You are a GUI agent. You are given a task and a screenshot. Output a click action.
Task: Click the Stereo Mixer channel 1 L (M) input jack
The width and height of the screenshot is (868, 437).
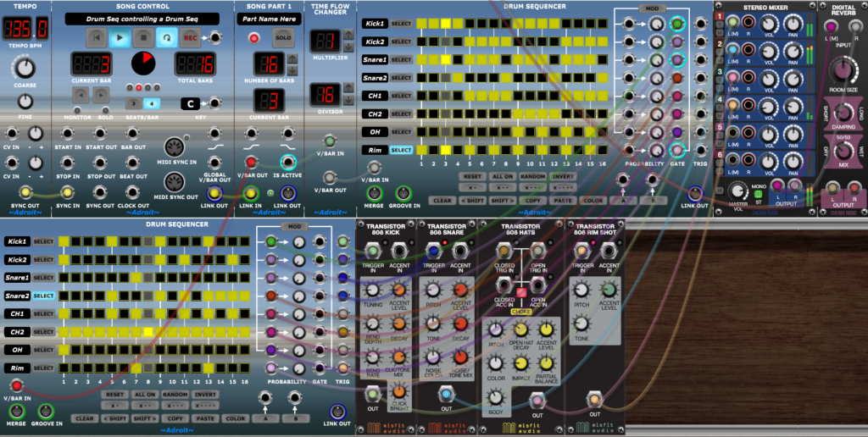click(732, 22)
